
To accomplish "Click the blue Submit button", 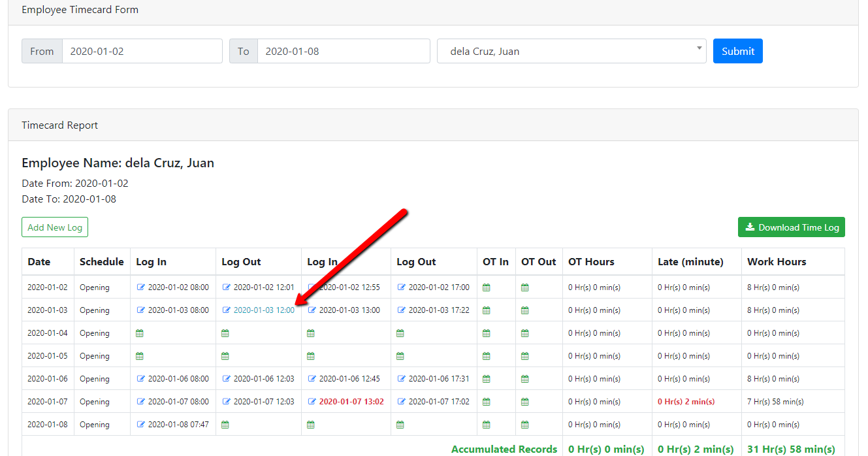I will [x=738, y=51].
